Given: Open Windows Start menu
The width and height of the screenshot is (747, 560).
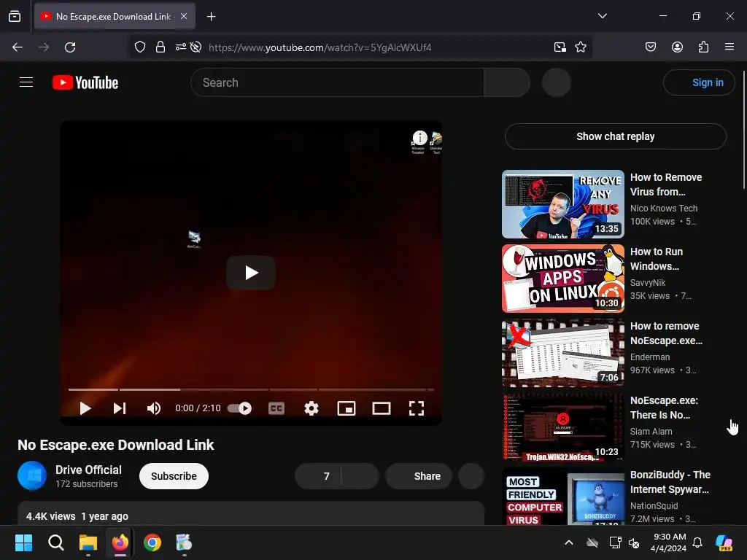Looking at the screenshot, I should click(x=23, y=542).
